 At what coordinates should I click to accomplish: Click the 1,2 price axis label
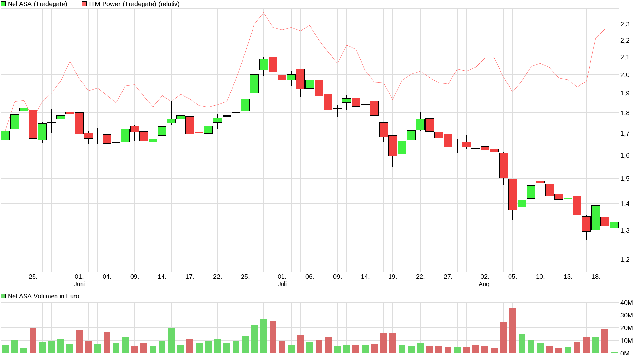[625, 259]
